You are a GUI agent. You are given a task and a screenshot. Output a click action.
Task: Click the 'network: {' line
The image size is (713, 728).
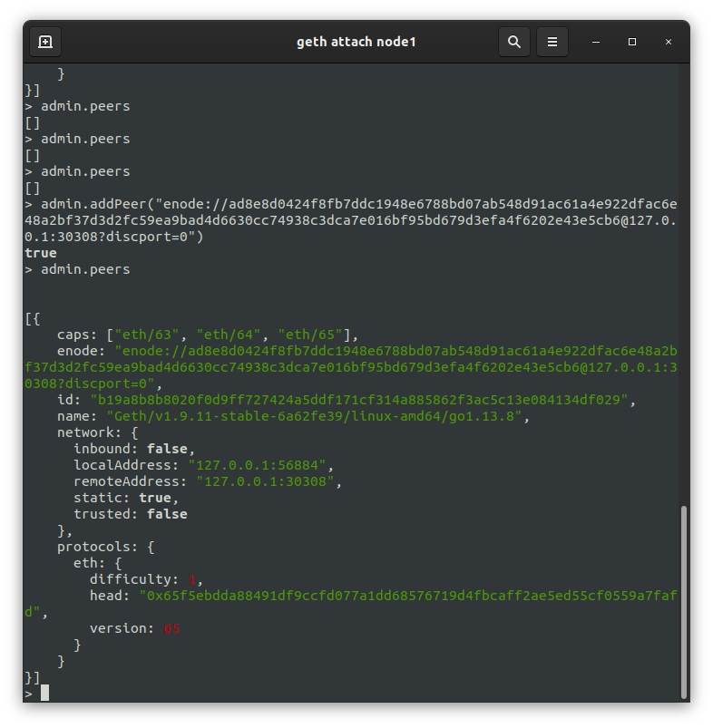click(x=98, y=432)
